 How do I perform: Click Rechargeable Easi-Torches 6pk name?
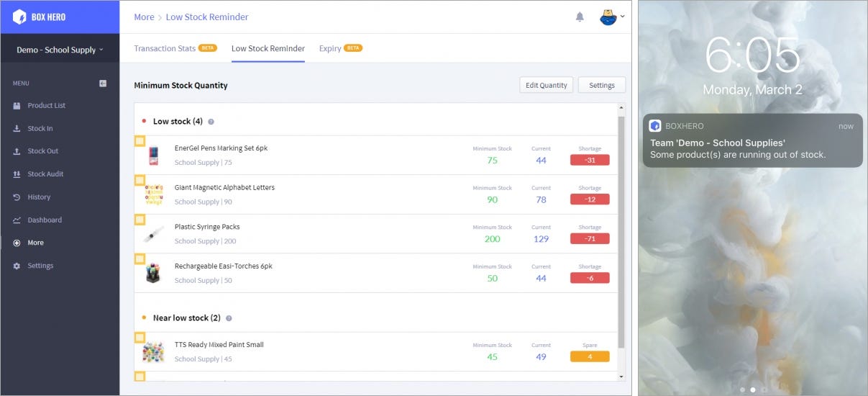pyautogui.click(x=223, y=266)
